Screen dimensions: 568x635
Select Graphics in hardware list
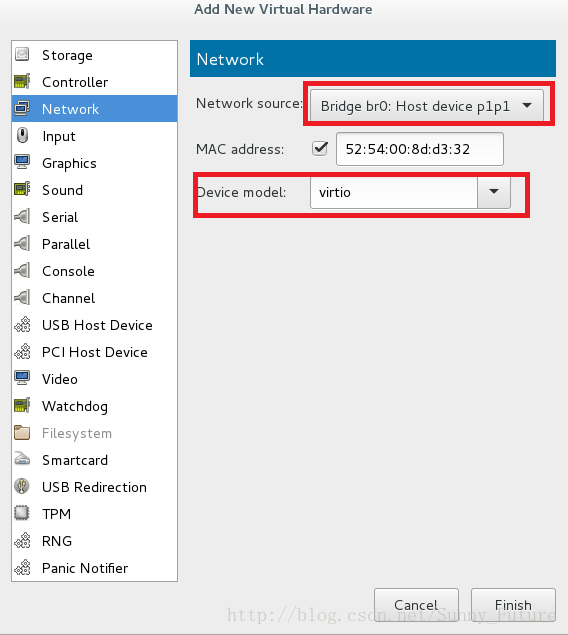(x=94, y=163)
